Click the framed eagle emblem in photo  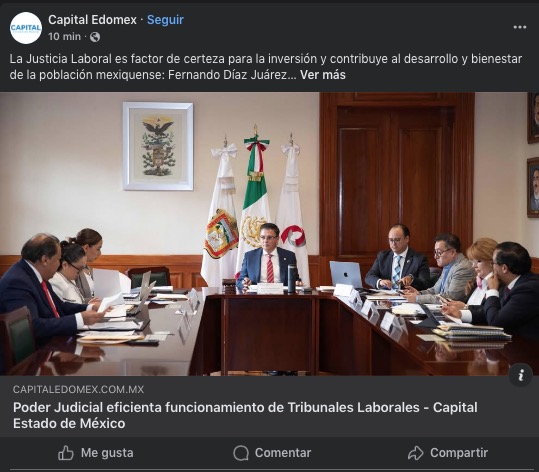(x=158, y=146)
